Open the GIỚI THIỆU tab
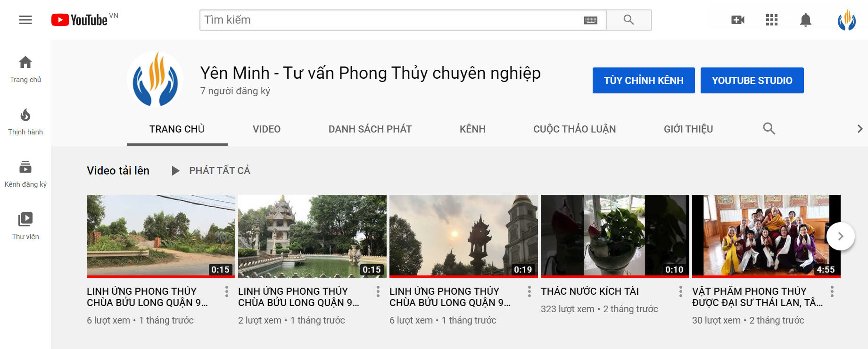The width and height of the screenshot is (868, 349). (688, 129)
